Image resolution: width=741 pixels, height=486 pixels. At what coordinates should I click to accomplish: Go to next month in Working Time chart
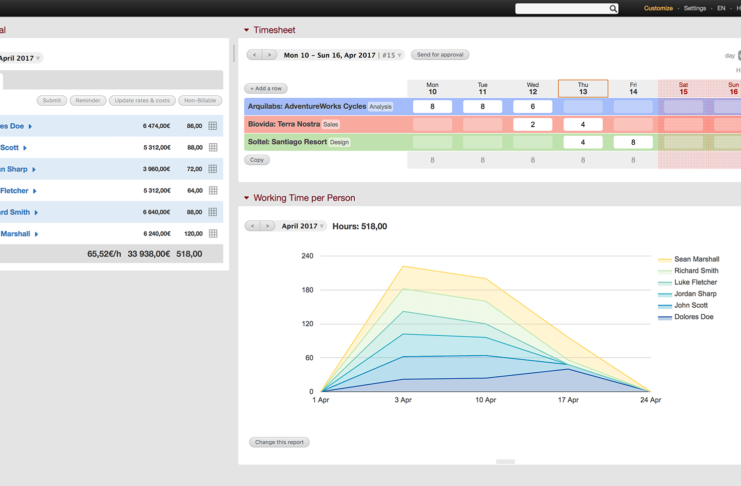click(x=268, y=226)
